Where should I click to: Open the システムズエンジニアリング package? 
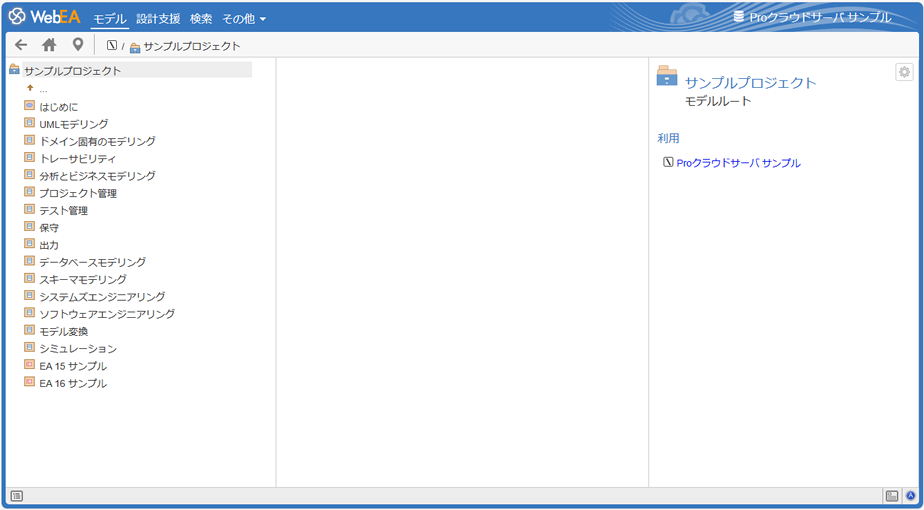102,297
